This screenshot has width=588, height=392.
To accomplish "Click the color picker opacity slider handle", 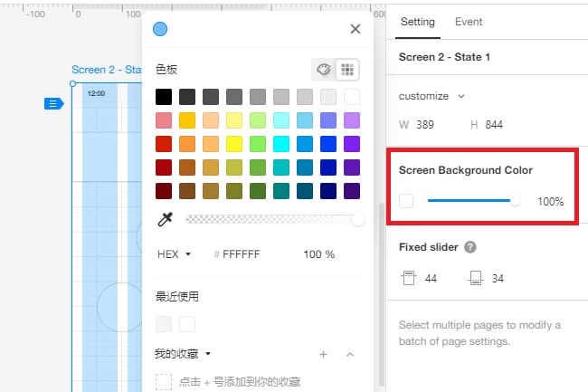I will [357, 219].
